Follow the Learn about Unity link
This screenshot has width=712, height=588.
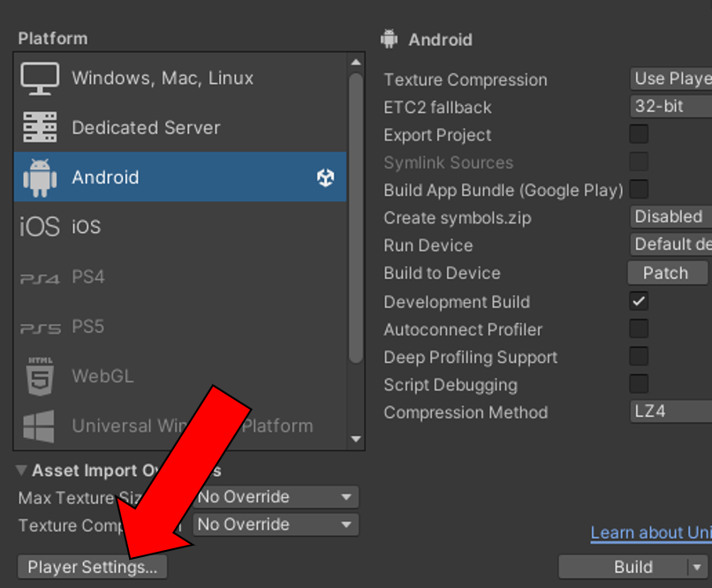coord(649,532)
